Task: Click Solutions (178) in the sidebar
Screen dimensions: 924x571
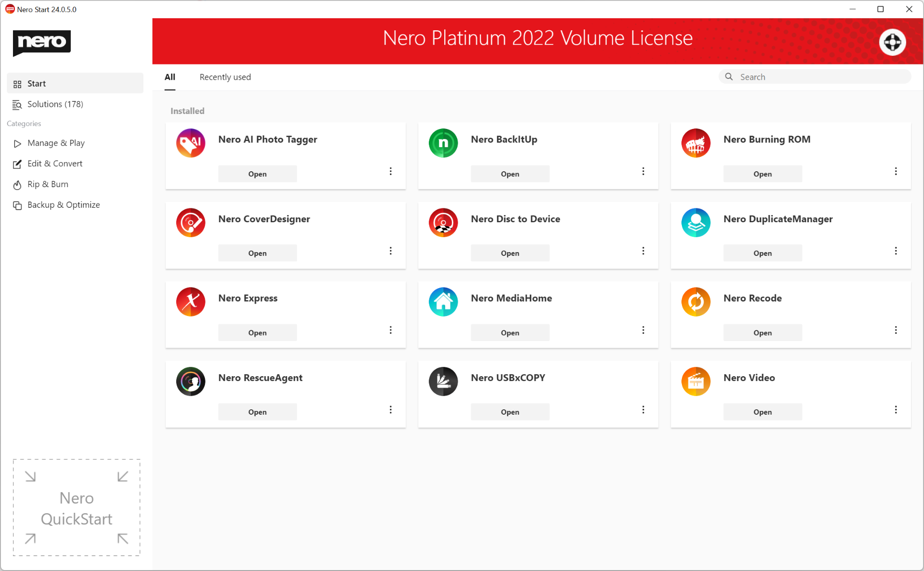Action: pyautogui.click(x=55, y=104)
